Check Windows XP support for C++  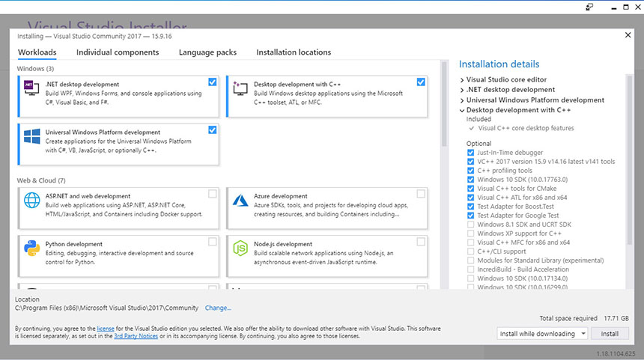tap(471, 234)
